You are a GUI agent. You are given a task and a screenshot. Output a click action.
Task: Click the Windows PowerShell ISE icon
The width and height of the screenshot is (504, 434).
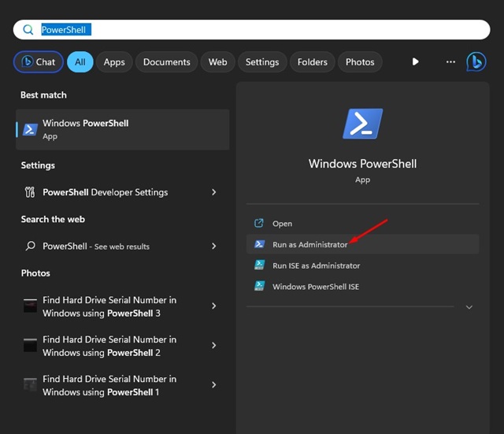point(259,286)
